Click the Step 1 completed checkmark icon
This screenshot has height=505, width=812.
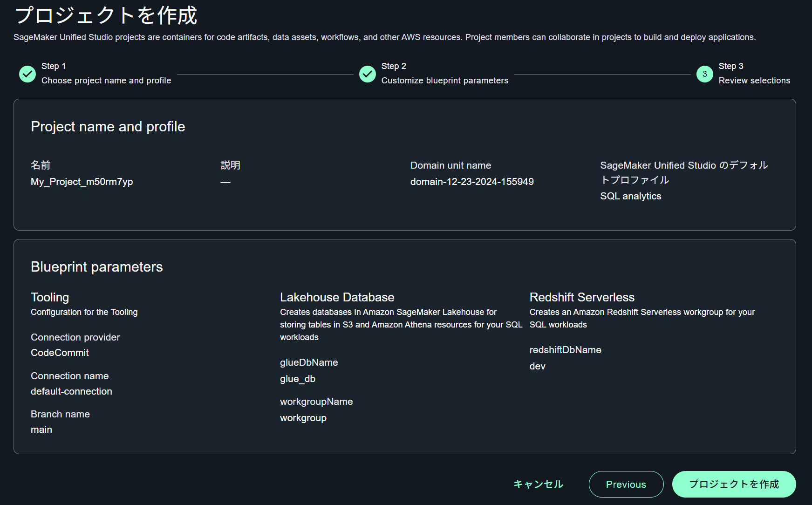27,74
